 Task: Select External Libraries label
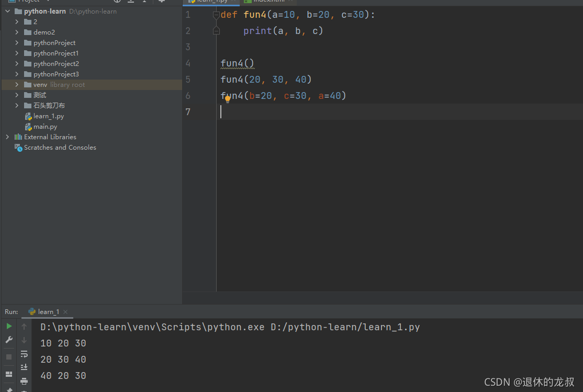(50, 137)
